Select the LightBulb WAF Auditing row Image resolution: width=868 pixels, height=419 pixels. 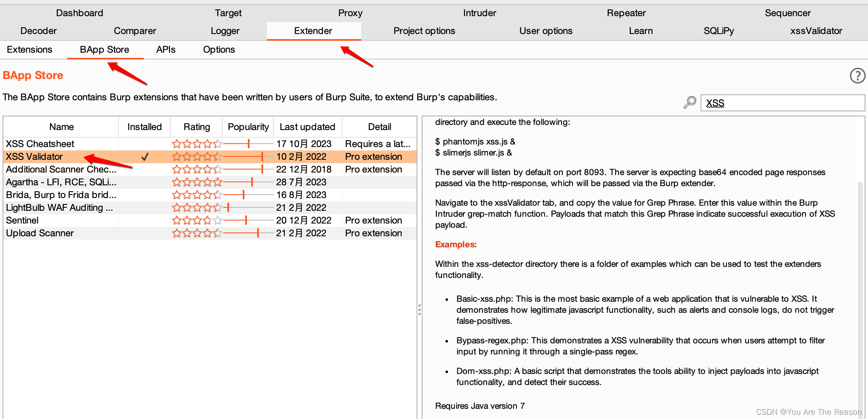point(210,207)
